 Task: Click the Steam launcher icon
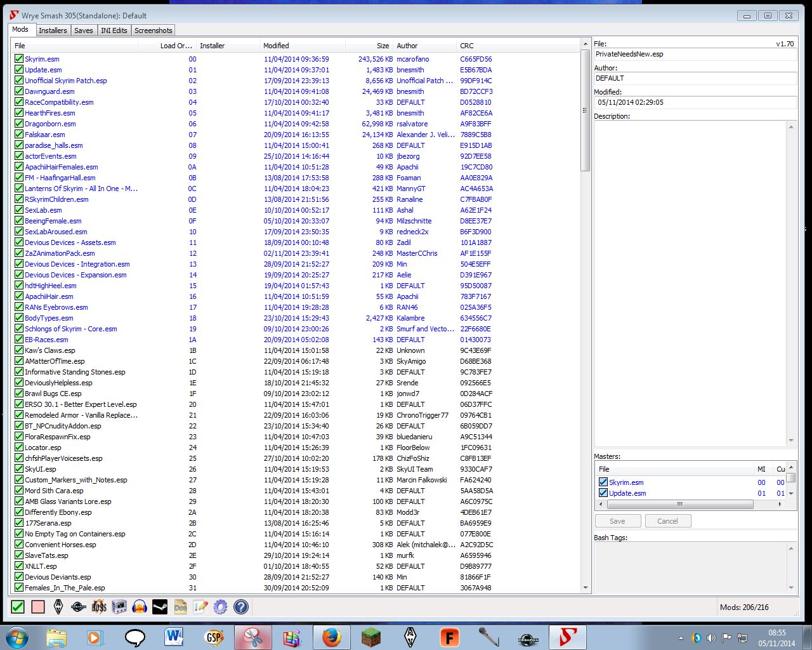[160, 607]
